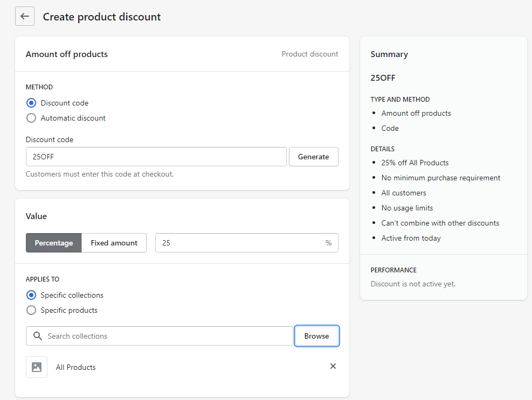Click the Product discount label

pos(310,54)
